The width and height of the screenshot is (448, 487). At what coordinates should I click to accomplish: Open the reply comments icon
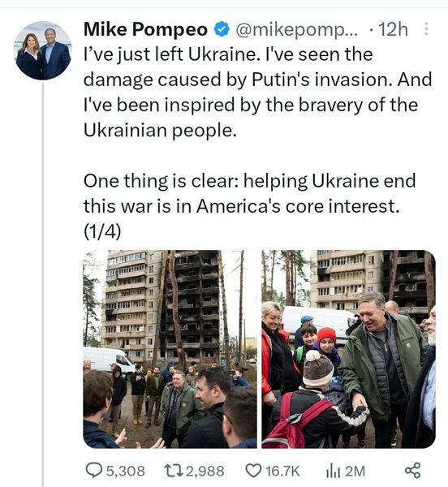93,471
